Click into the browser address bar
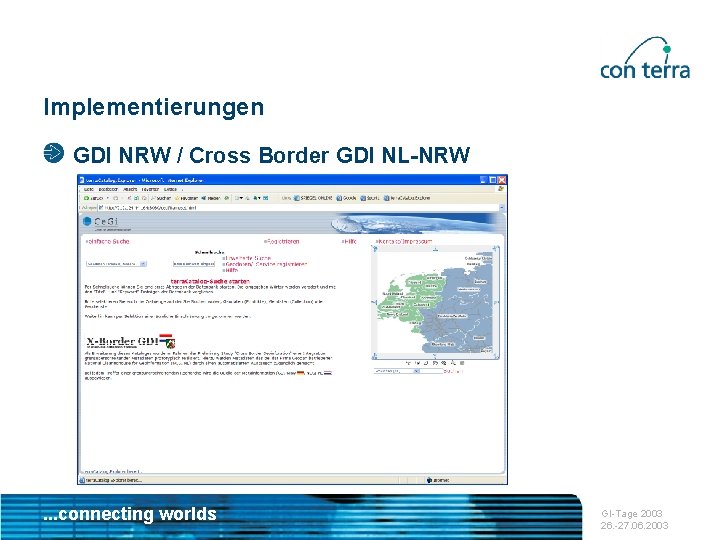The height and width of the screenshot is (540, 720). point(298,208)
